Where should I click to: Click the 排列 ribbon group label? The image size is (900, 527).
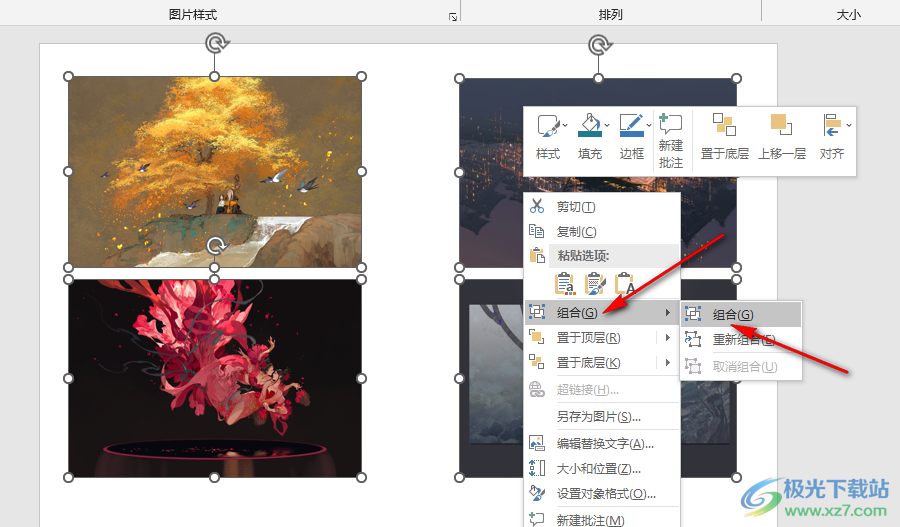coord(611,14)
